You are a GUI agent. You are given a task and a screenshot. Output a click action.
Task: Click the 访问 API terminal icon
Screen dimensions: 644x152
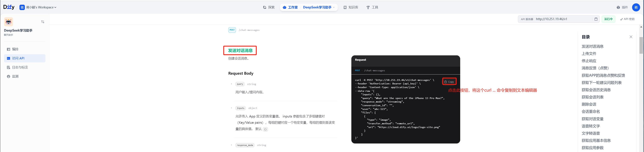click(9, 58)
